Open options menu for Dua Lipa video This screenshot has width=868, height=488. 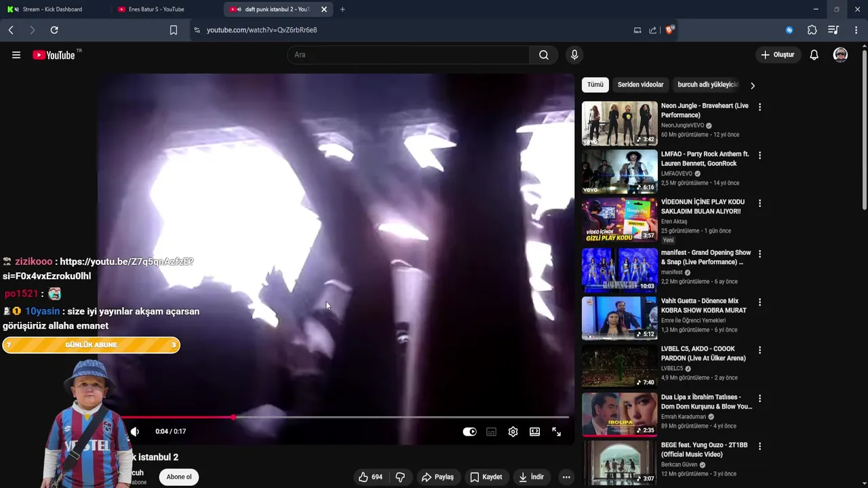tap(759, 399)
